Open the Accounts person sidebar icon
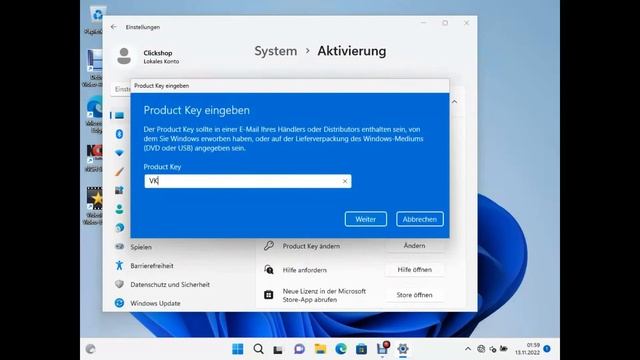This screenshot has height=360, width=640. pyautogui.click(x=119, y=209)
